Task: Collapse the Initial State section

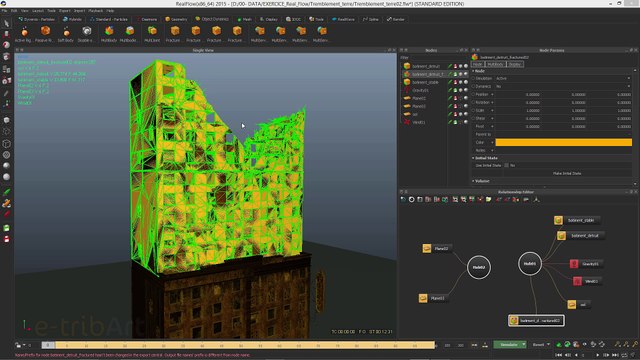Action: coord(473,158)
